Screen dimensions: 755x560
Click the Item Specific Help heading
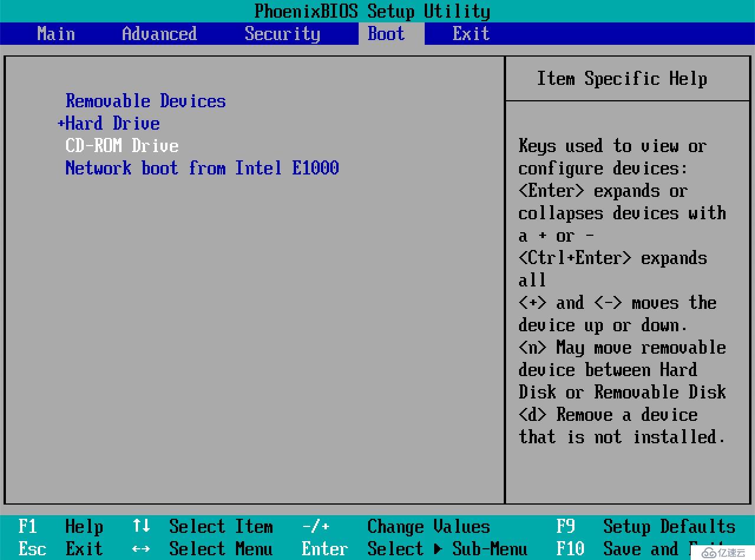coord(622,78)
